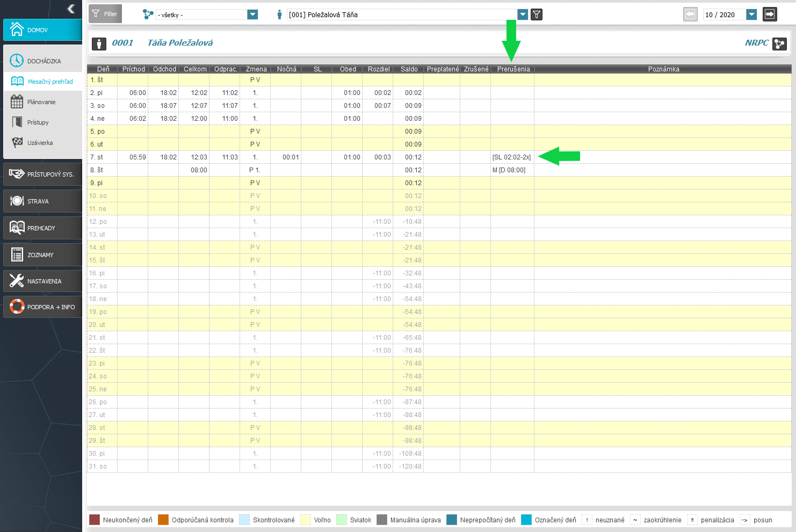Click the ZOZNAMY list icon
Image resolution: width=796 pixels, height=532 pixels.
point(17,254)
